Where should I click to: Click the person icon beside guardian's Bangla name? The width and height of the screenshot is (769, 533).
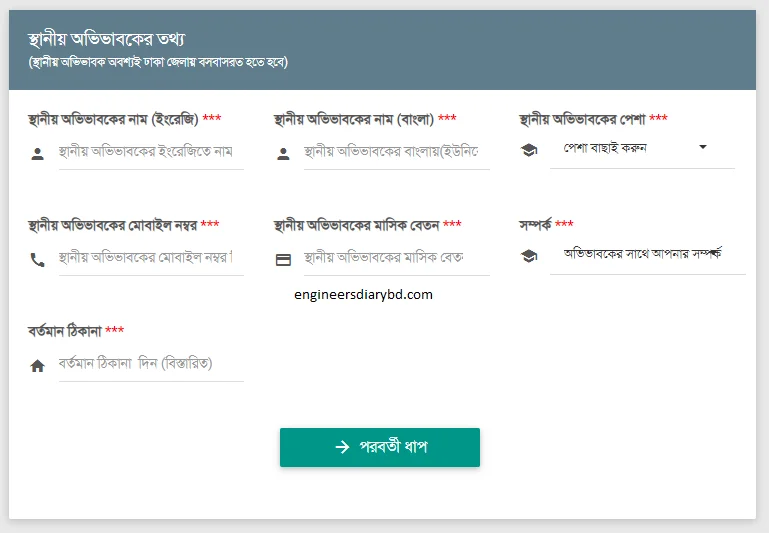coord(283,154)
